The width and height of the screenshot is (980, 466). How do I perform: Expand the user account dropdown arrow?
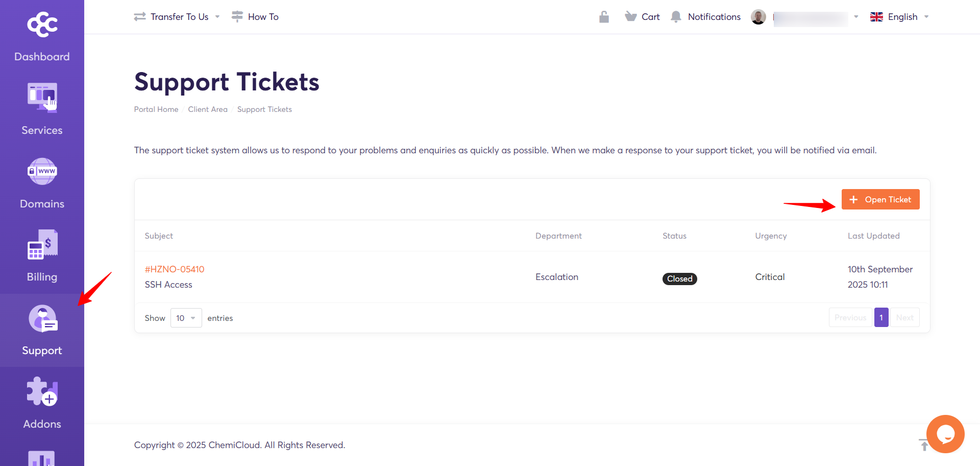(x=856, y=17)
